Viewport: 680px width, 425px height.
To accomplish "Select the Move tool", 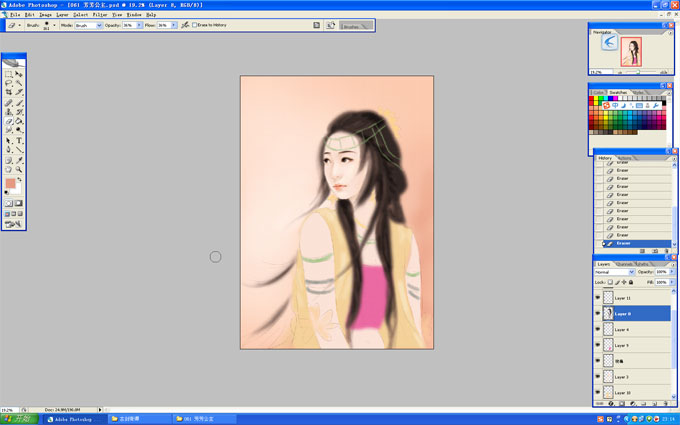I will [x=19, y=74].
